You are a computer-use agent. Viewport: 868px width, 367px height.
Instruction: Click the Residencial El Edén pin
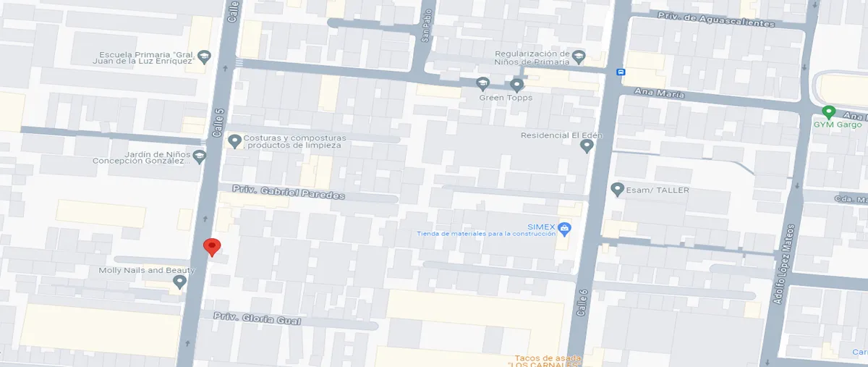[x=587, y=145]
